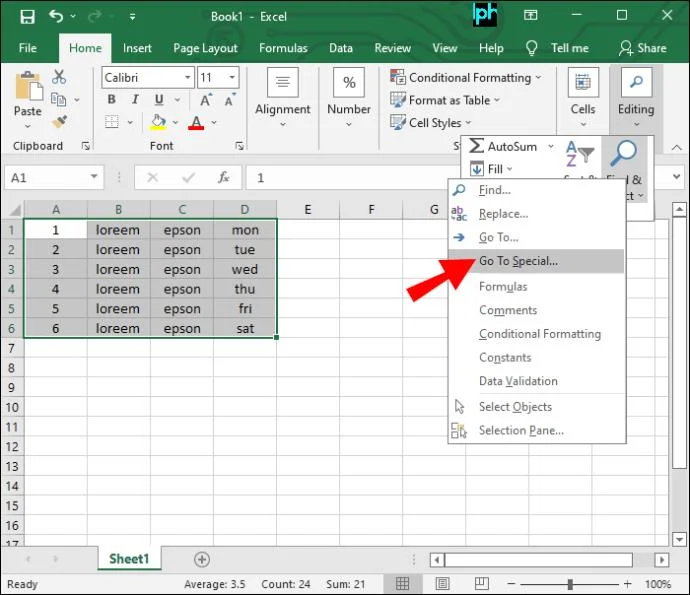Open the Number percent group icon

[349, 82]
